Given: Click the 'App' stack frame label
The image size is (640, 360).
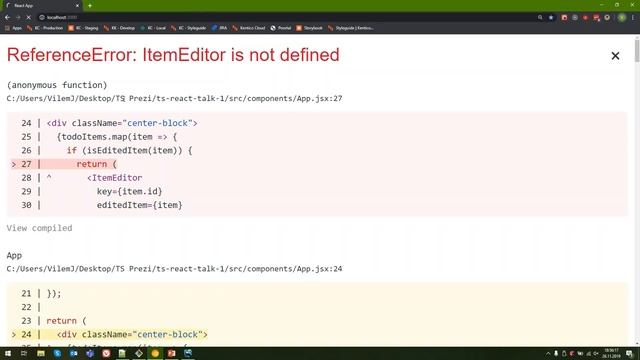Looking at the screenshot, I should [14, 256].
